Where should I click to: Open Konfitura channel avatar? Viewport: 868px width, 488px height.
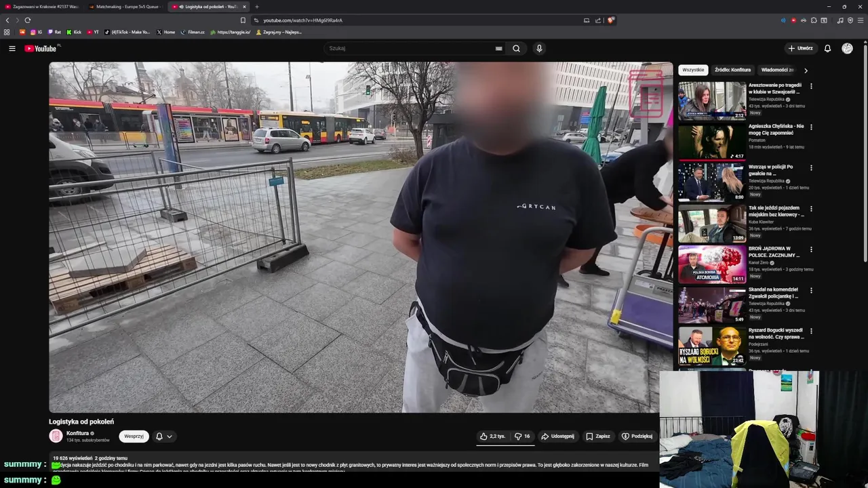point(56,436)
